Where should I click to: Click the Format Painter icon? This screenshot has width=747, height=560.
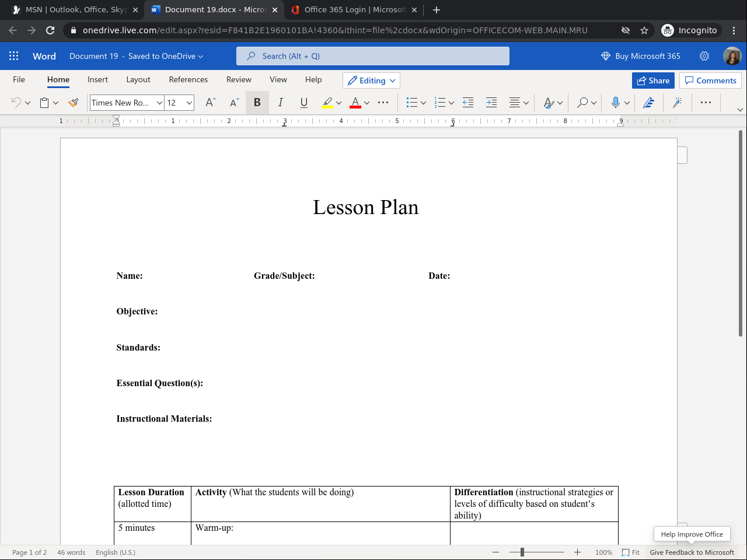(73, 103)
